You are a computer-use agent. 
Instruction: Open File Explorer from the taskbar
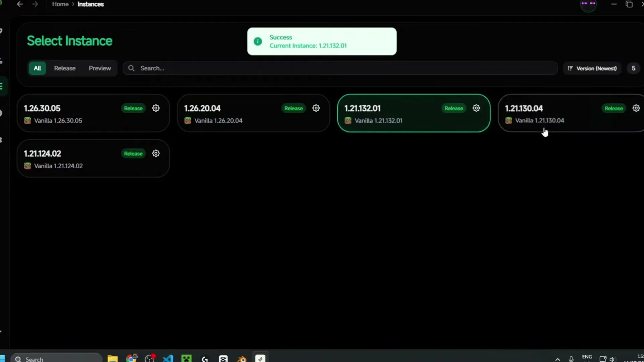[x=113, y=359]
